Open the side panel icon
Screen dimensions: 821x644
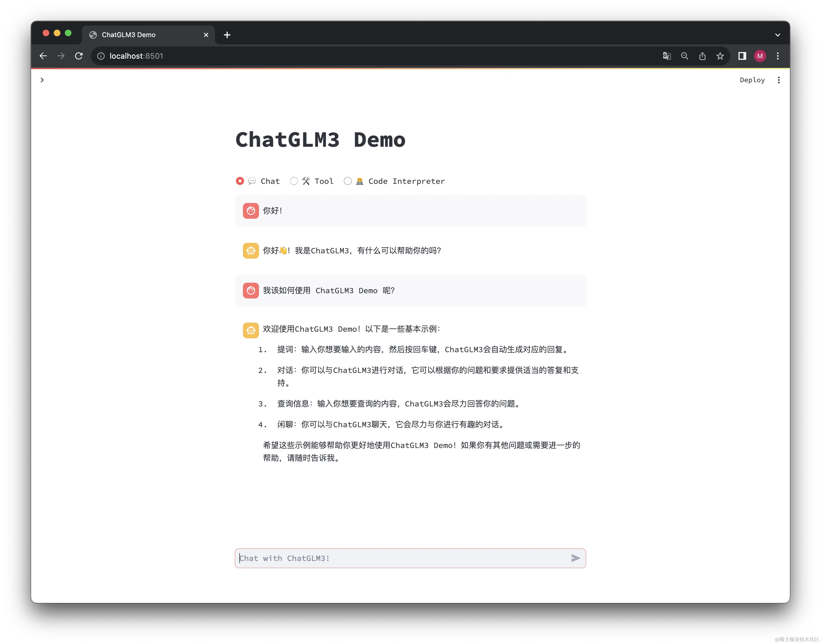742,56
